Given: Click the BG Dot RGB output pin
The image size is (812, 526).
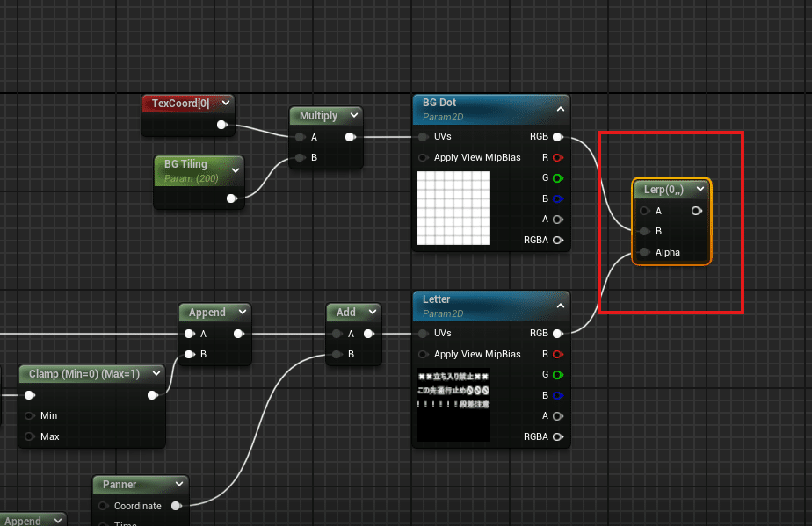Looking at the screenshot, I should tap(558, 137).
